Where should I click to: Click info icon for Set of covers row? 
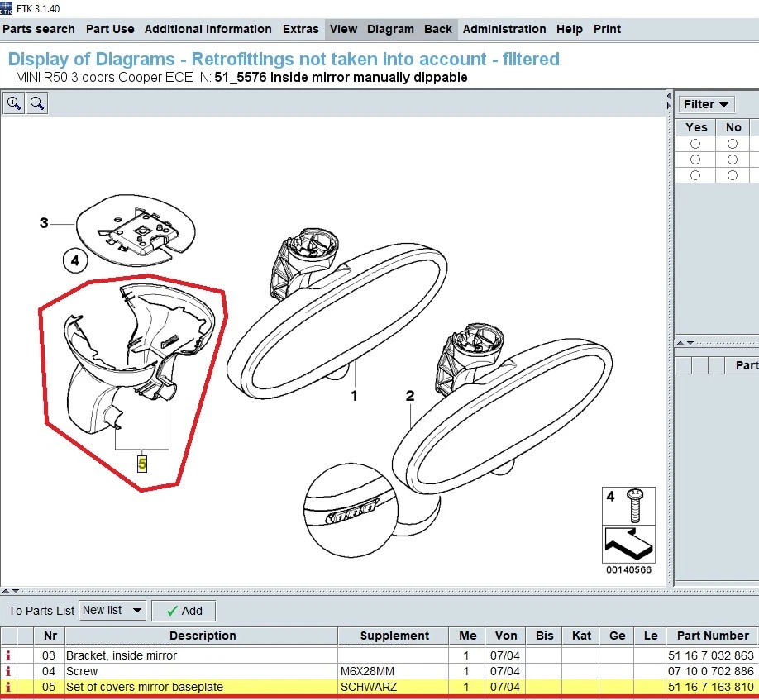coord(9,687)
